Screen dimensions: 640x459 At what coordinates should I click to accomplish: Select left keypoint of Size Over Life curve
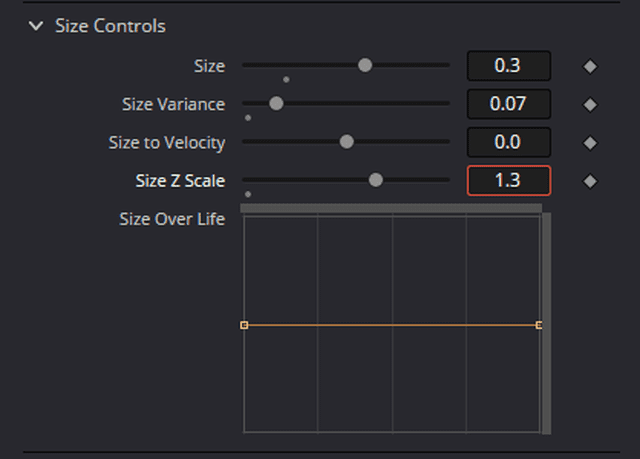244,325
